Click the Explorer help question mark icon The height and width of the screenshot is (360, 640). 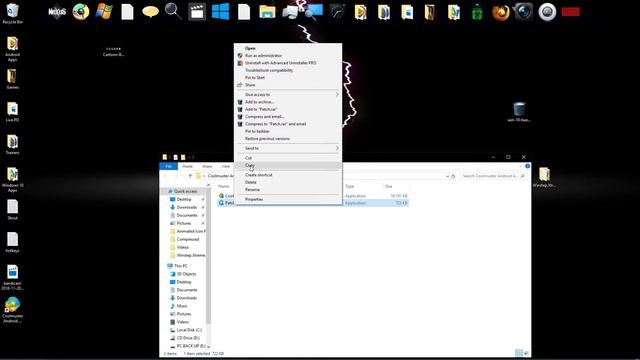pyautogui.click(x=527, y=166)
